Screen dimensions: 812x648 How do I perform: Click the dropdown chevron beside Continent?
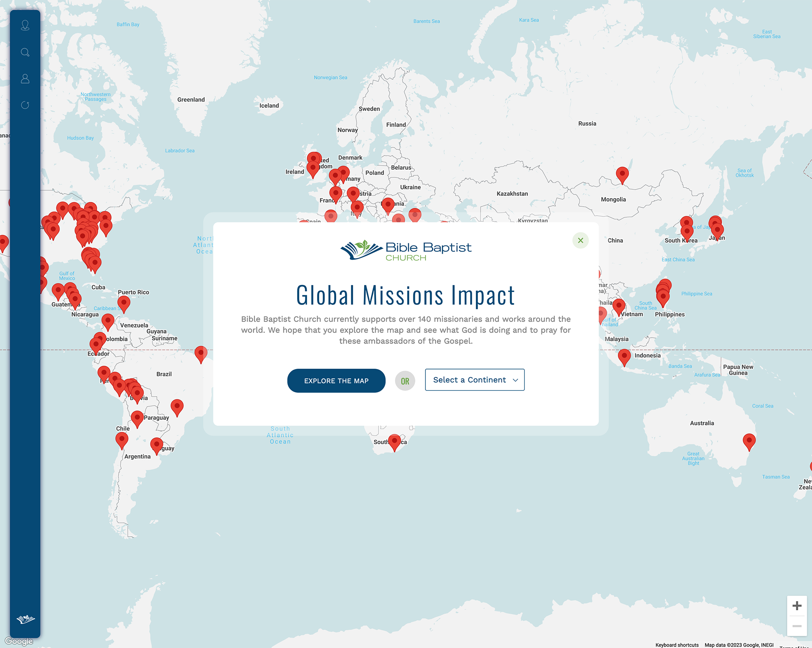tap(515, 380)
